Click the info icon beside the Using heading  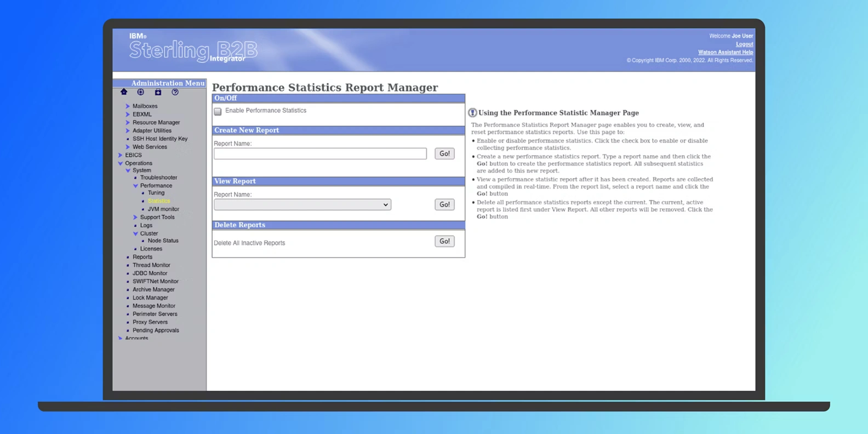click(472, 113)
